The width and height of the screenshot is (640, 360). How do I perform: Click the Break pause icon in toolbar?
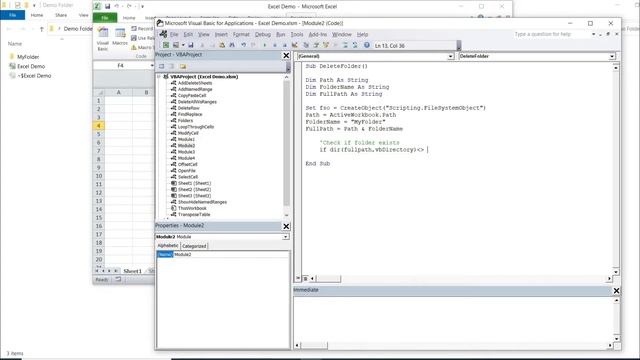click(275, 45)
